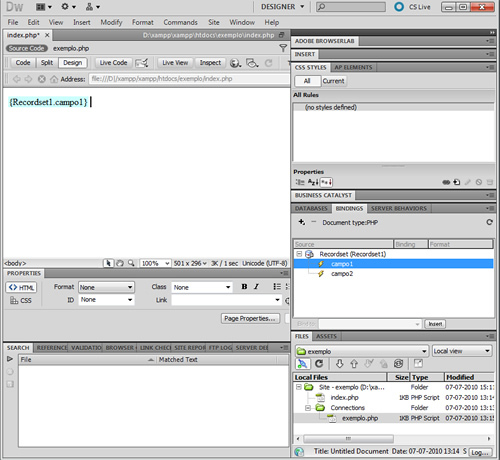
Task: Open the Commands menu
Action: (180, 22)
